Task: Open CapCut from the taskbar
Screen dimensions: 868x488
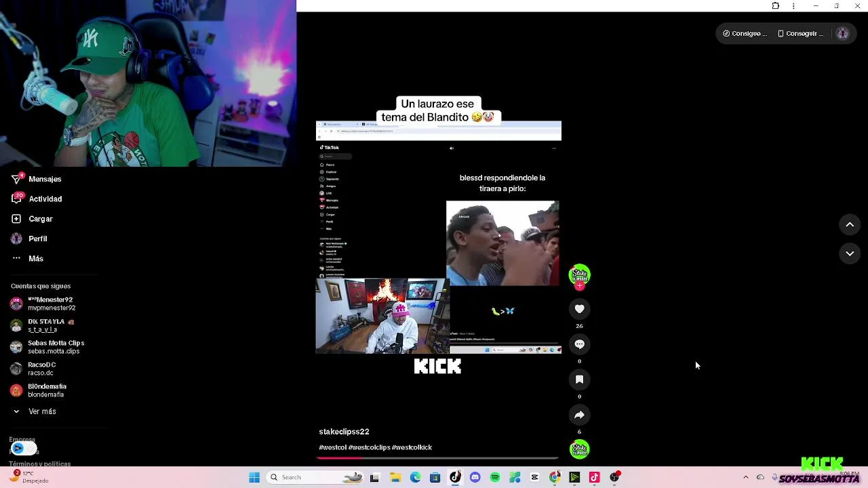Action: (535, 478)
